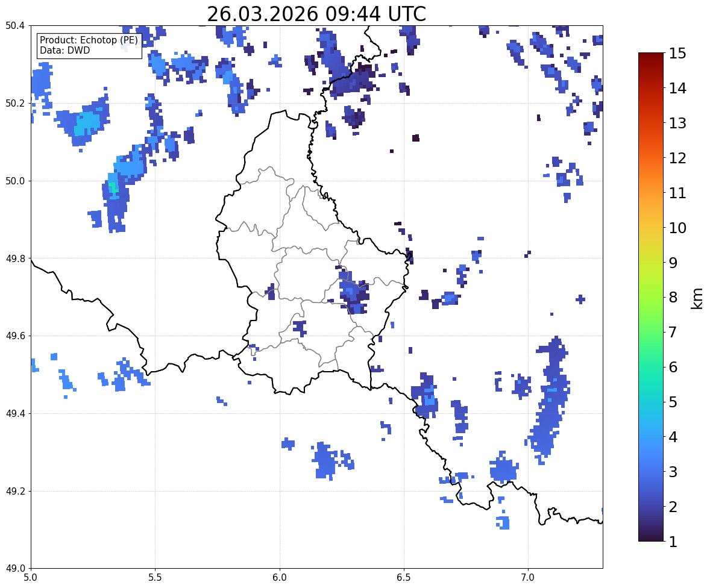Click the longitude axis label '6.0'
Image resolution: width=710 pixels, height=588 pixels.
[x=280, y=578]
